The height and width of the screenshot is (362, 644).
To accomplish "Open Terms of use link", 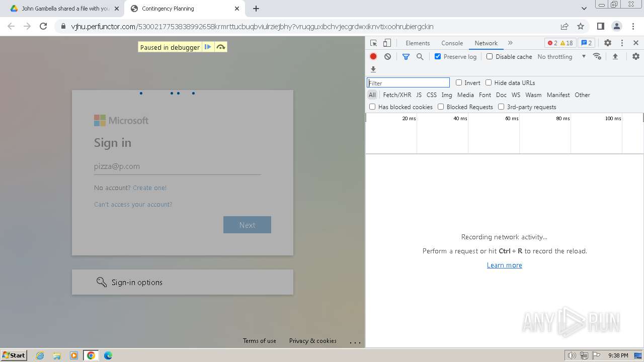I will pyautogui.click(x=259, y=341).
